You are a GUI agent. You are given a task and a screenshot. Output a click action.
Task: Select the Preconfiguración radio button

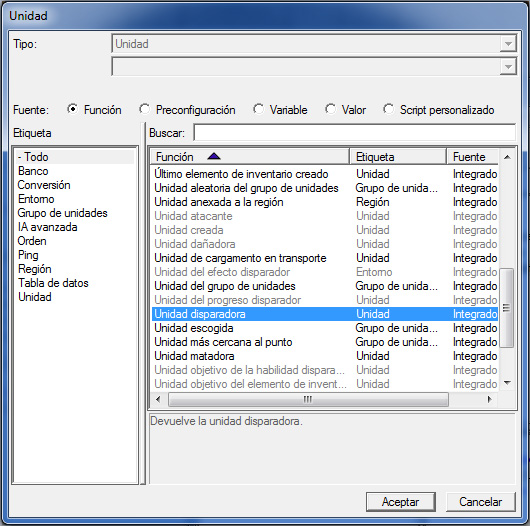(x=145, y=109)
